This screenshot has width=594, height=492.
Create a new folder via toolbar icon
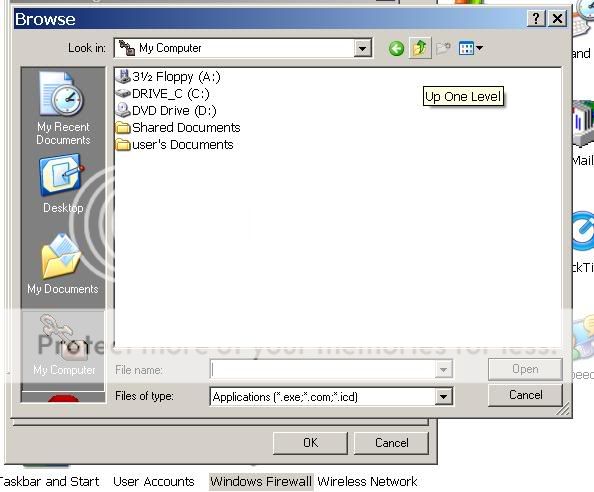(x=443, y=48)
